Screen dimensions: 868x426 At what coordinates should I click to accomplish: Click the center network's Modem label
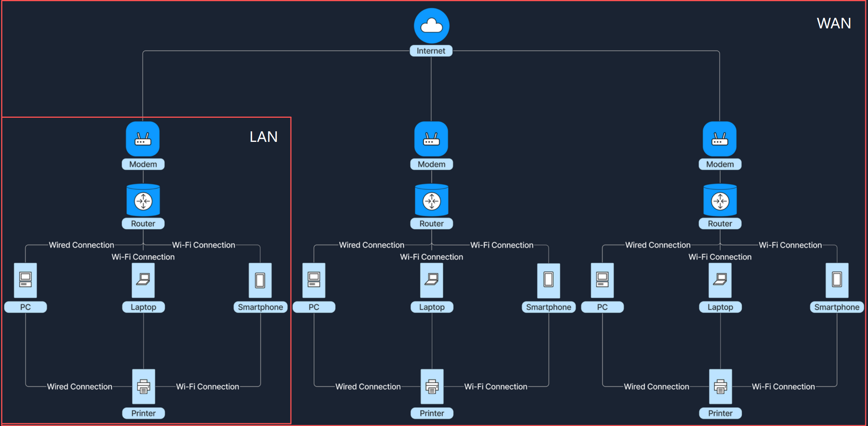[431, 164]
